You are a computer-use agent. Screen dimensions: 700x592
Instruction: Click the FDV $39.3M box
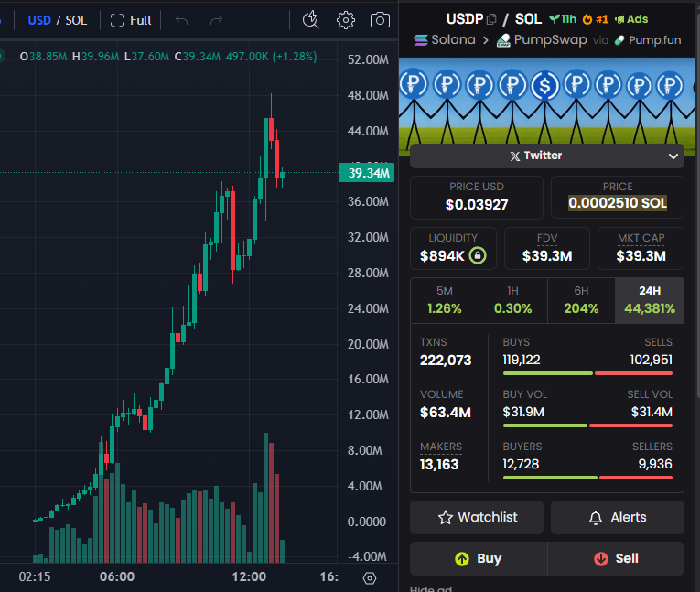[x=547, y=248]
